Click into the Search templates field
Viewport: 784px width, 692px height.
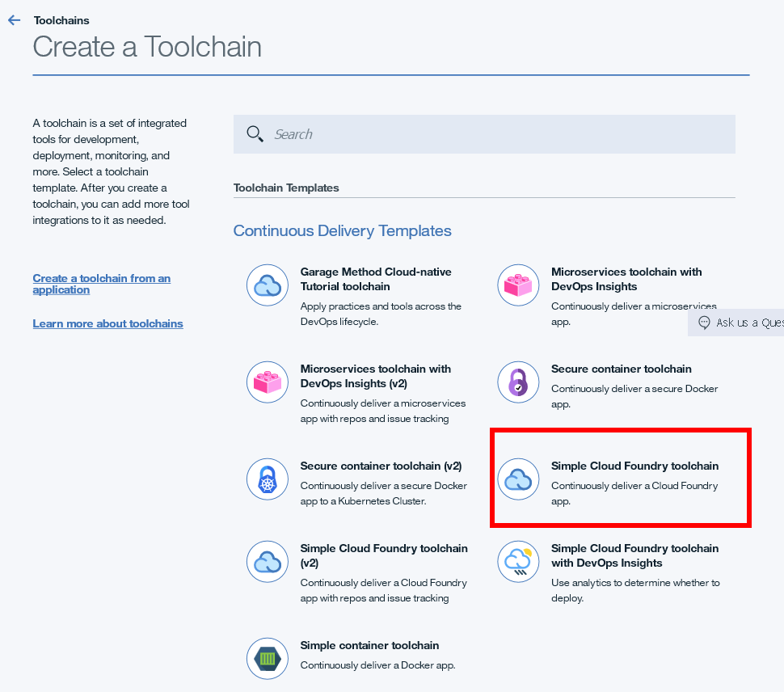click(484, 134)
